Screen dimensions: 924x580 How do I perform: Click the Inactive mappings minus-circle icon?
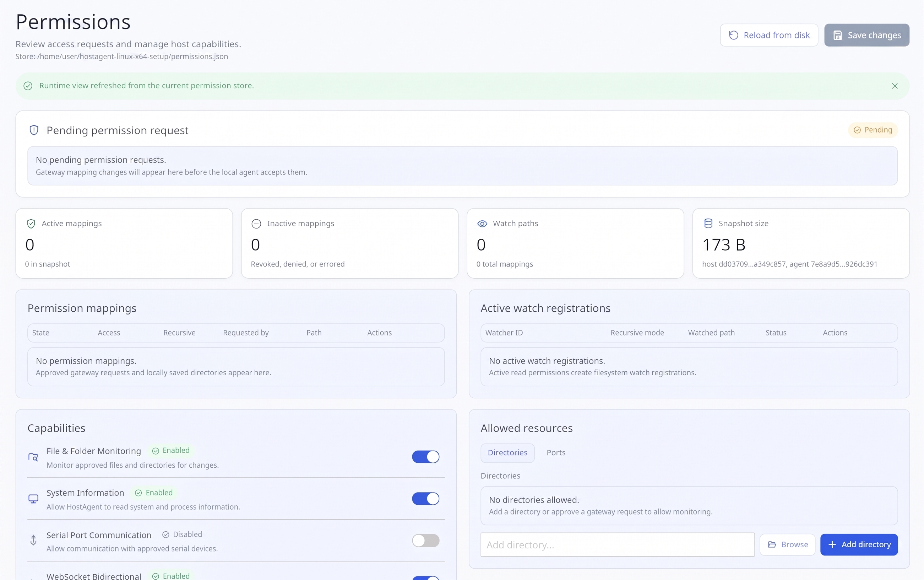(256, 224)
